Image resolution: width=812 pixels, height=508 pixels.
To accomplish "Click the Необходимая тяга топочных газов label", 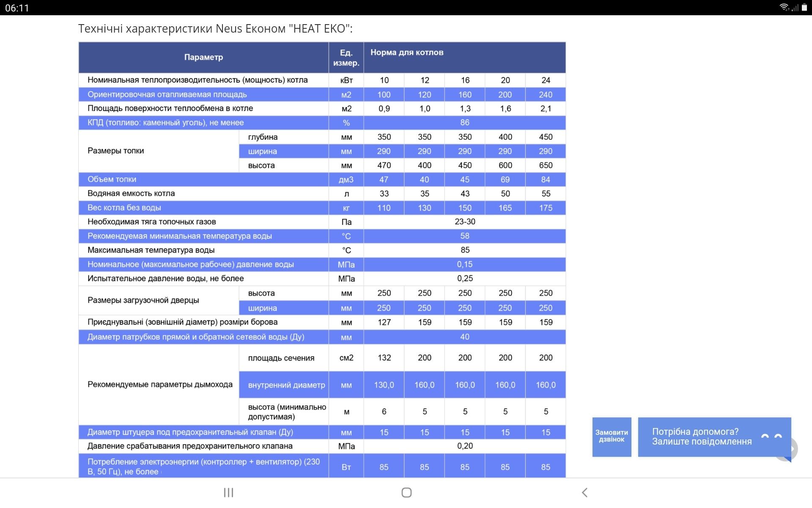I will [151, 222].
